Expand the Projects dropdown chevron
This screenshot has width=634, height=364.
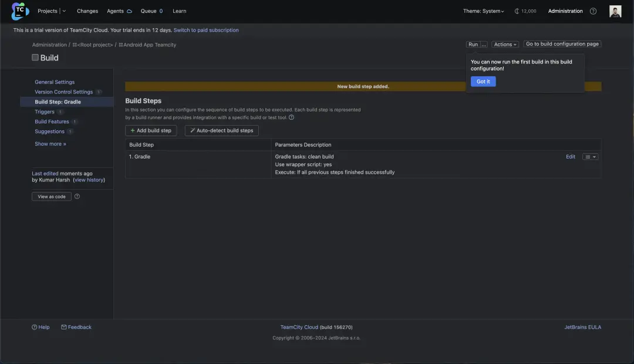(64, 11)
